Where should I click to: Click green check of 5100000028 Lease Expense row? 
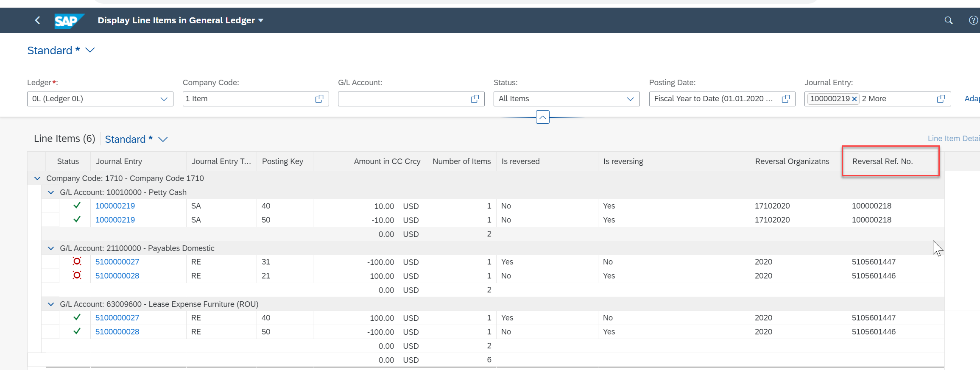click(77, 331)
